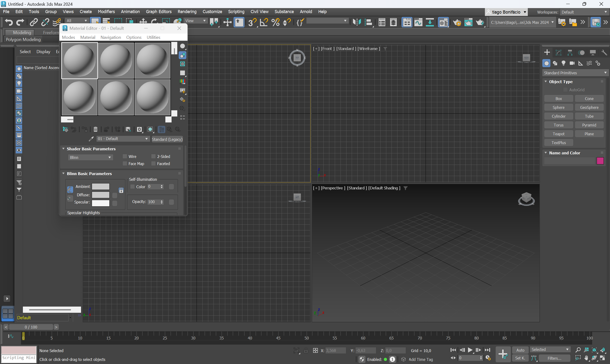Toggle Self-Illumination Color checkbox
The image size is (610, 364).
pos(133,187)
